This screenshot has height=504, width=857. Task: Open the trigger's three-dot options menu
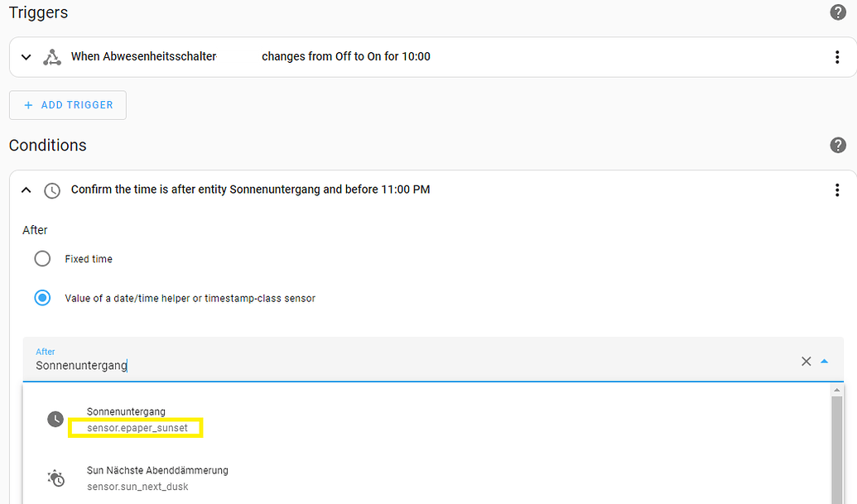(836, 56)
